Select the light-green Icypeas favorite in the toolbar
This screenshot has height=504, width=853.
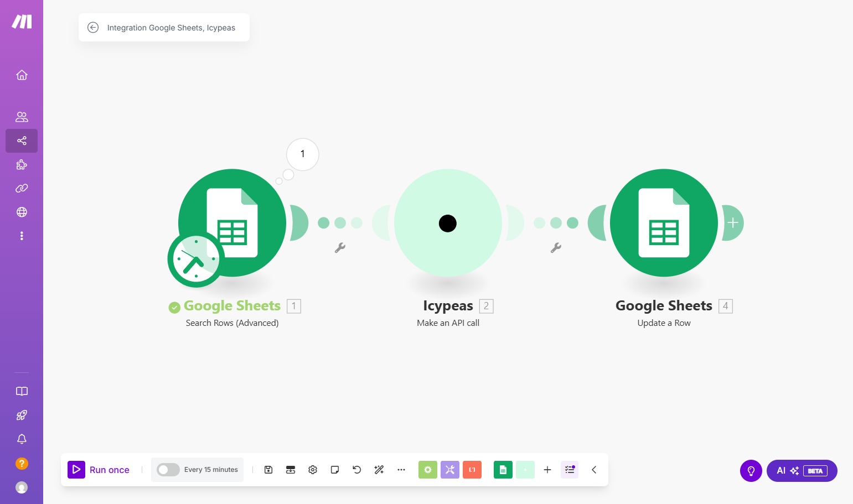click(x=525, y=470)
